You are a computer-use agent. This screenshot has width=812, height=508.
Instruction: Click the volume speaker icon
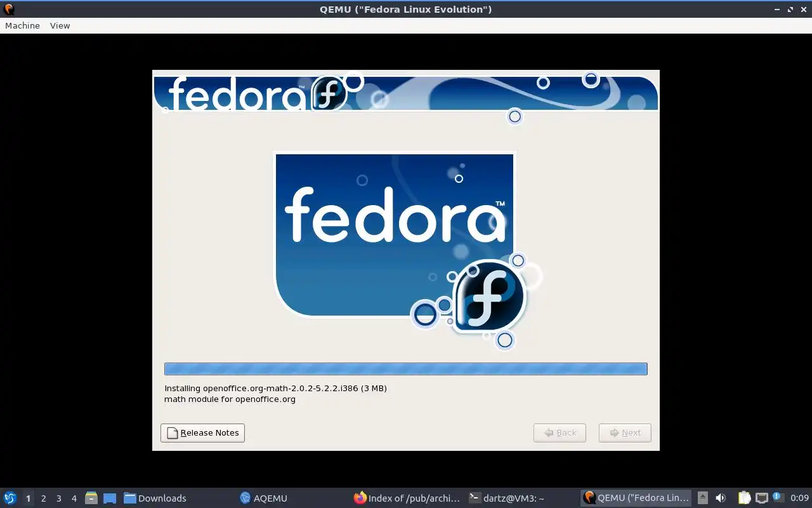click(x=721, y=498)
